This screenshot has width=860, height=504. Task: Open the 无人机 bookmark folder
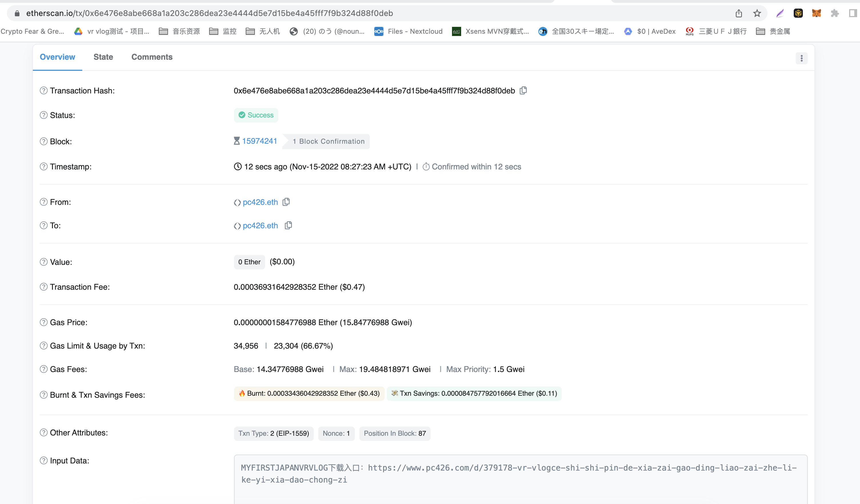263,31
